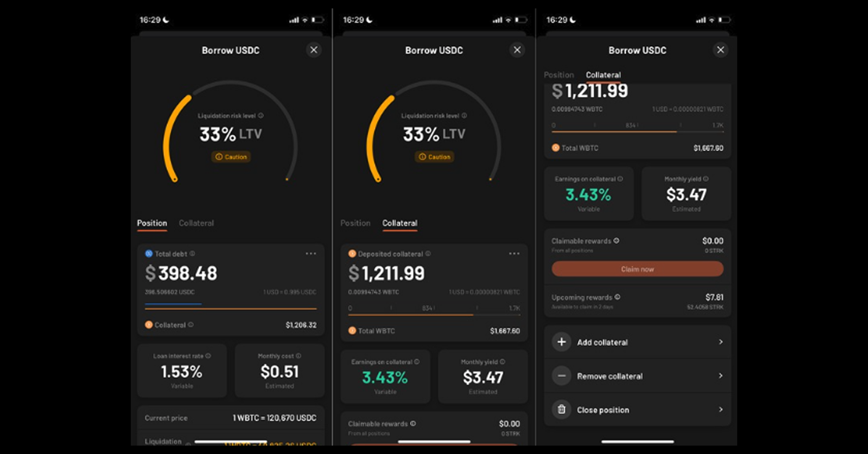Show Upcoming rewards info tooltip
The height and width of the screenshot is (454, 868).
click(x=617, y=297)
